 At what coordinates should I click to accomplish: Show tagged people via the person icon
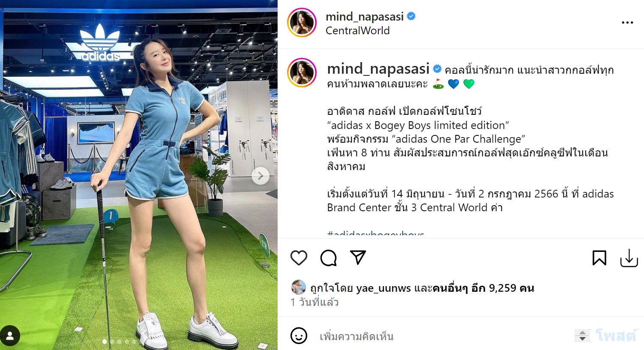point(10,335)
